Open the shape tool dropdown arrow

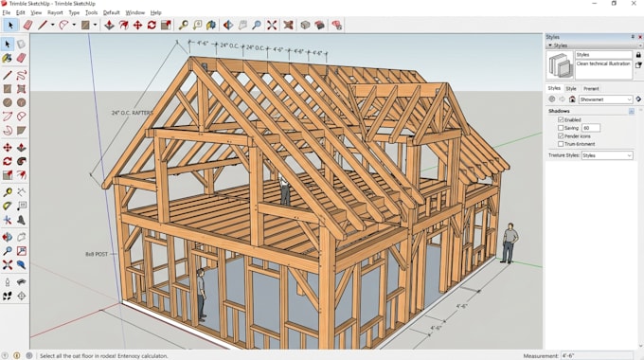[95, 25]
